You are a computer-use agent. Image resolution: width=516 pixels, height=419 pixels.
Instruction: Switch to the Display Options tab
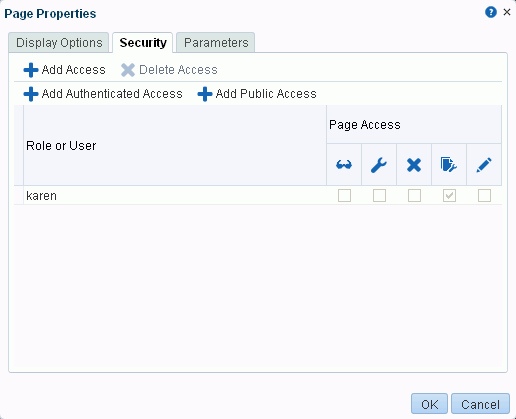point(59,43)
